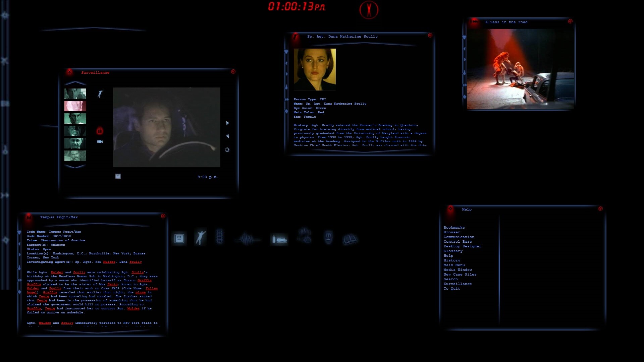Click the red file emblem left of Tempus Fugit/Max title
Screen dimensions: 644x362
pyautogui.click(x=29, y=217)
